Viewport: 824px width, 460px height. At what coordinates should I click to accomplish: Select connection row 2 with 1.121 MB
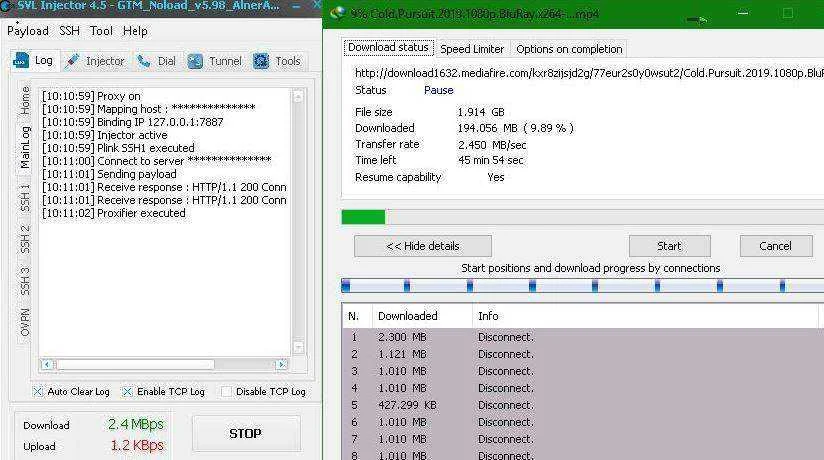coord(582,354)
